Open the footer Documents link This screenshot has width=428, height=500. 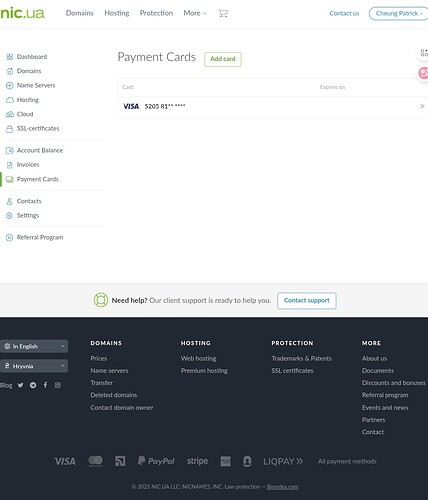[x=378, y=371]
